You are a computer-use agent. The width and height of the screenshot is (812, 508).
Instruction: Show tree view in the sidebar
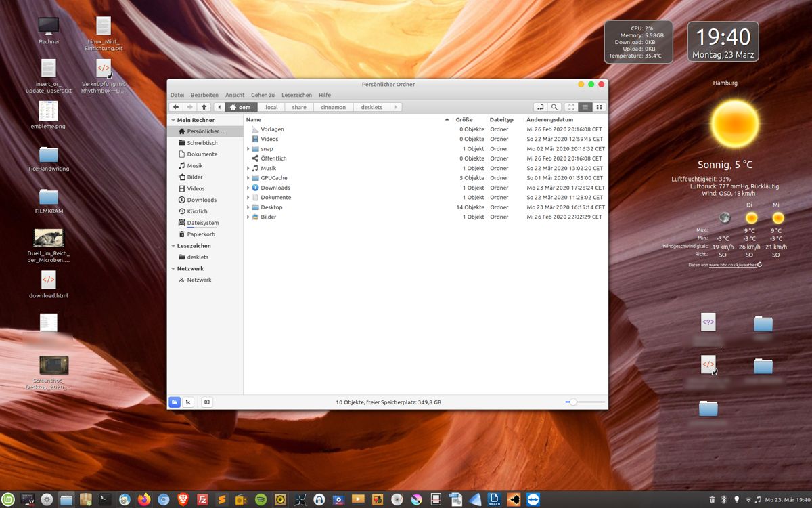(x=188, y=402)
